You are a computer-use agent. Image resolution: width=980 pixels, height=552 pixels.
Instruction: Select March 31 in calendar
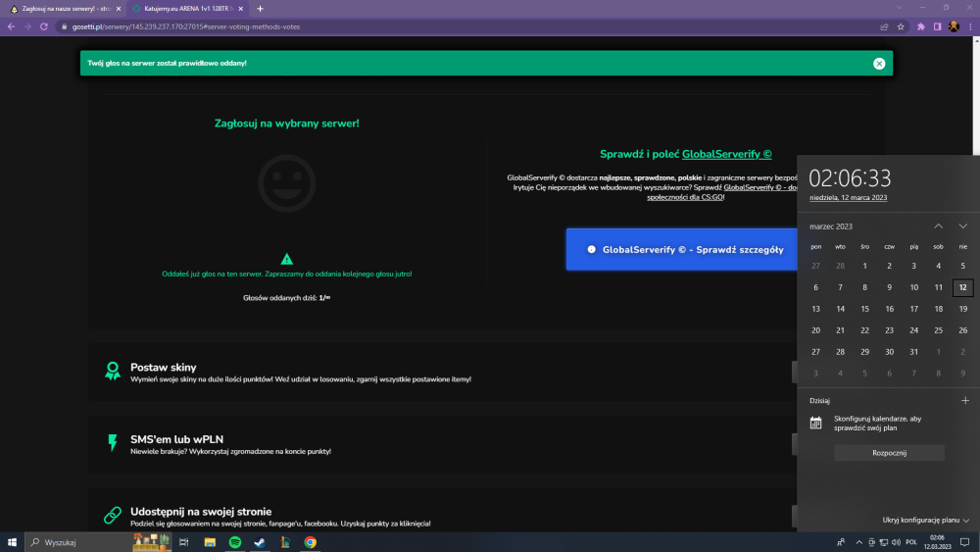point(913,352)
